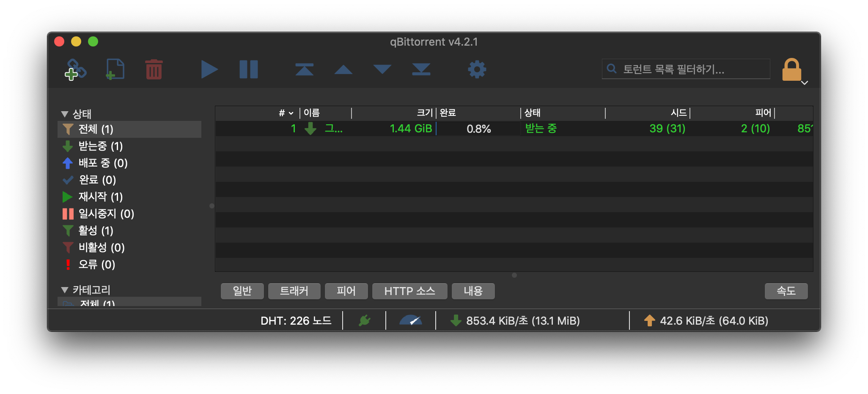Toggle alternative speed limits speedometer icon
The image size is (868, 394).
tap(411, 320)
